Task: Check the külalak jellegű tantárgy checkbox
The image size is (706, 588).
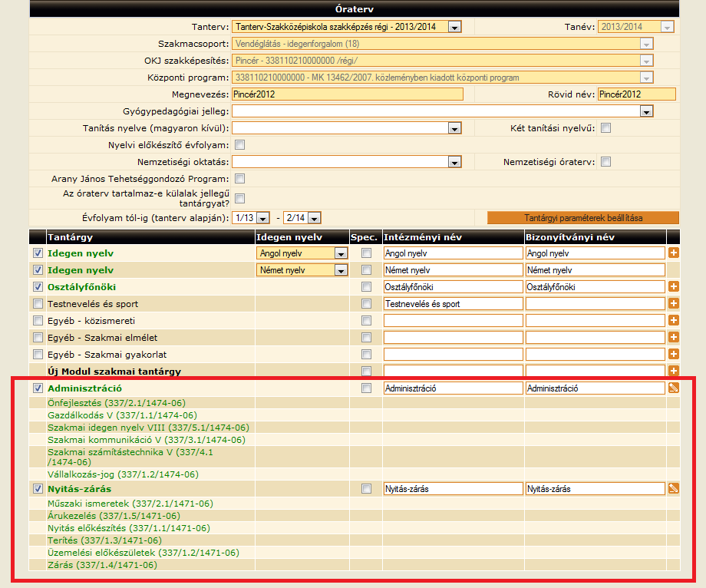Action: tap(240, 198)
